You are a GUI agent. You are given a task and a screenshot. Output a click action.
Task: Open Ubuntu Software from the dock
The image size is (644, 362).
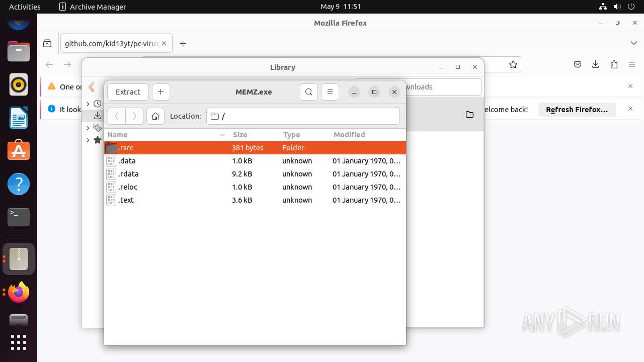(19, 151)
